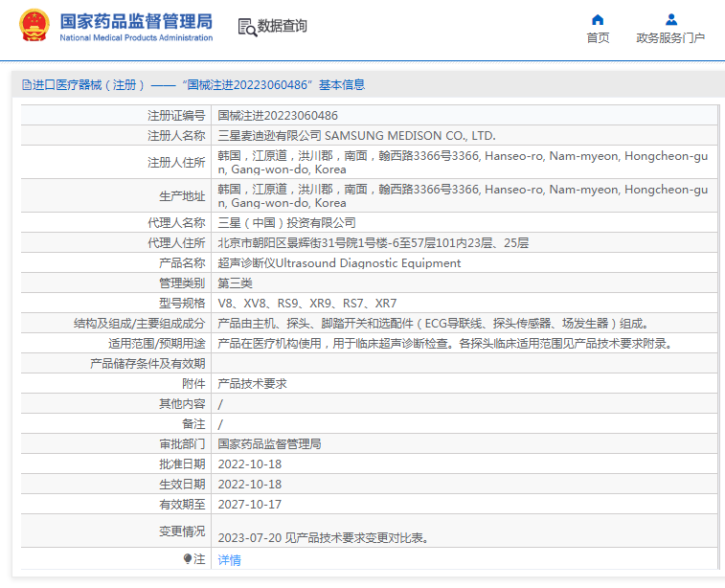Click the 审批部门 label
The height and width of the screenshot is (588, 725).
coord(182,443)
